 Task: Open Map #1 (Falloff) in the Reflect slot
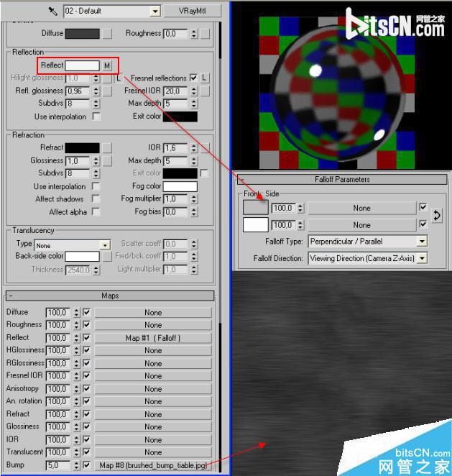pyautogui.click(x=153, y=338)
